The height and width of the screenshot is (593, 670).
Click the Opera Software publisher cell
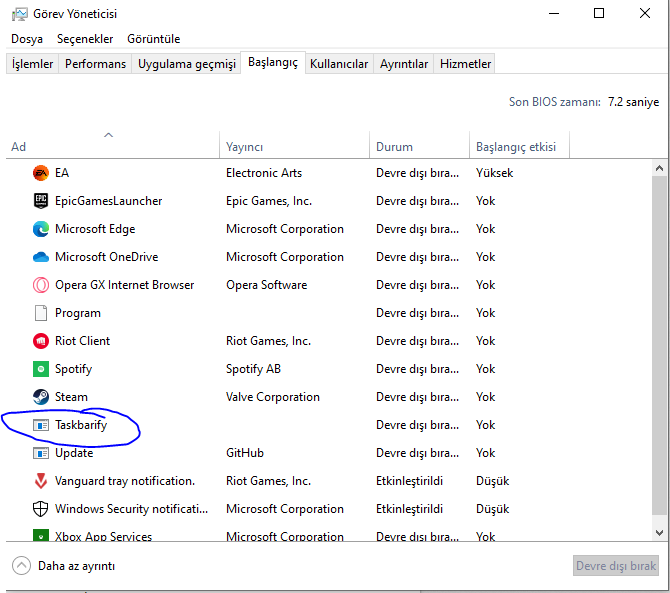point(267,285)
